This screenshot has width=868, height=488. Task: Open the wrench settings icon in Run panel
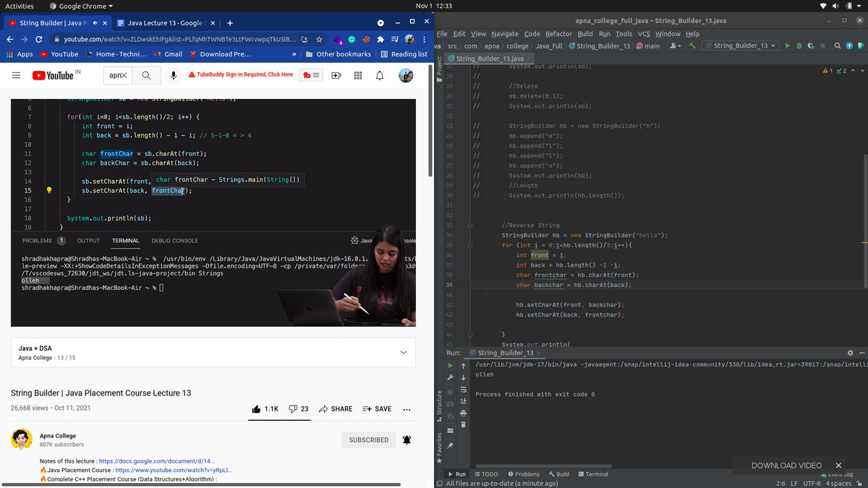[450, 377]
